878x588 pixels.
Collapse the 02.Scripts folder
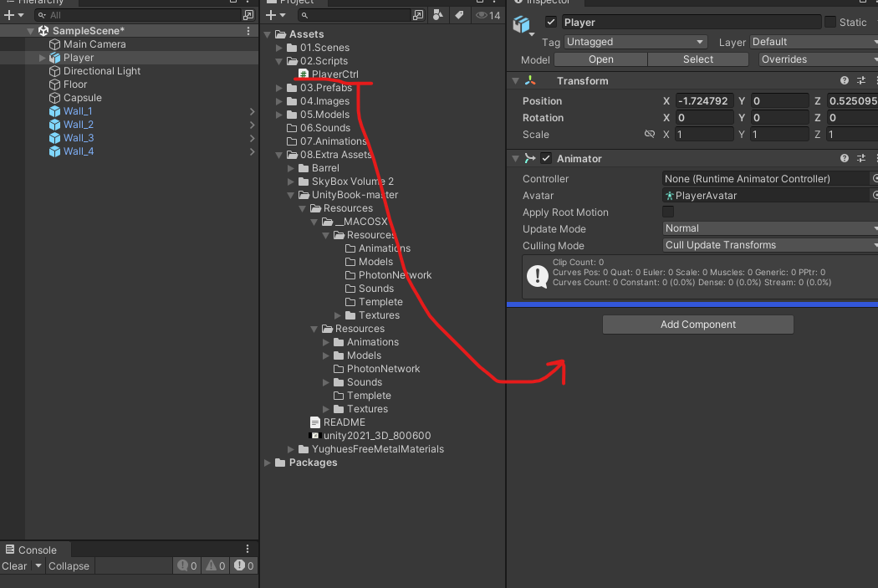coord(279,61)
